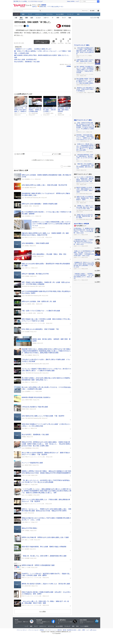Click the もっと見る button
The width and height of the screenshot is (113, 644).
(x=42, y=611)
